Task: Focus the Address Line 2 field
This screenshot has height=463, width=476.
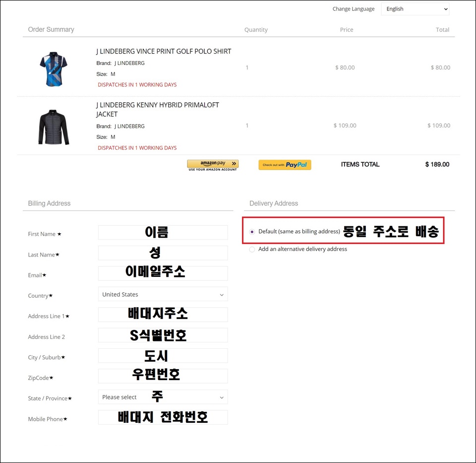Action: (x=163, y=335)
